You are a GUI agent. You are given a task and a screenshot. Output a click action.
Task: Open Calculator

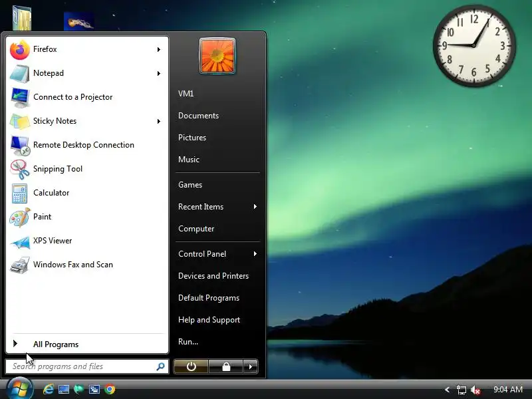point(86,193)
